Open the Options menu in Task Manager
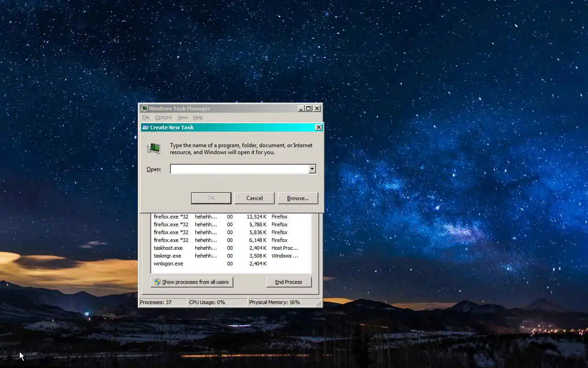The image size is (588, 368). tap(163, 118)
